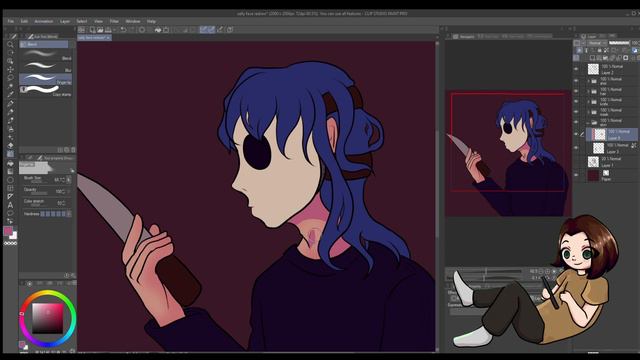Open the Animation menu

point(43,21)
